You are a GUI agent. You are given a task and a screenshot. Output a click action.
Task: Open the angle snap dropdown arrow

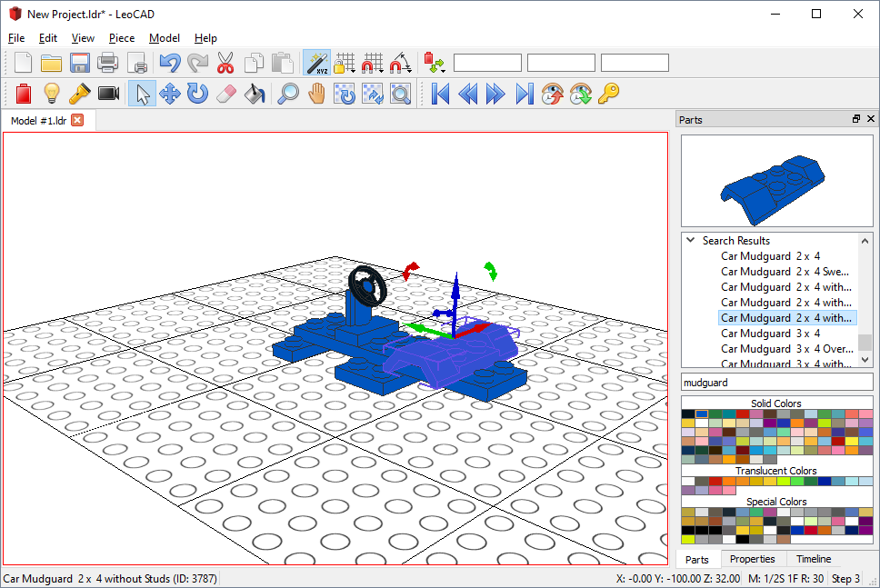point(409,70)
